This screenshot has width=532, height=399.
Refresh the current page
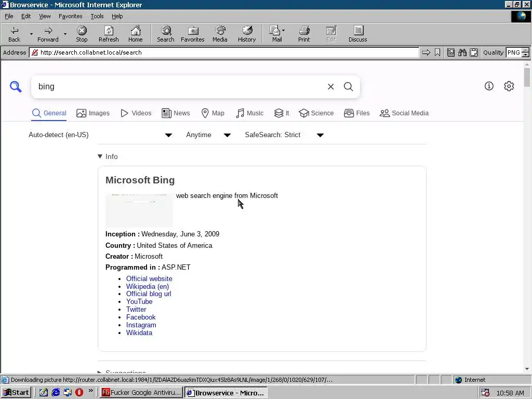(x=109, y=34)
